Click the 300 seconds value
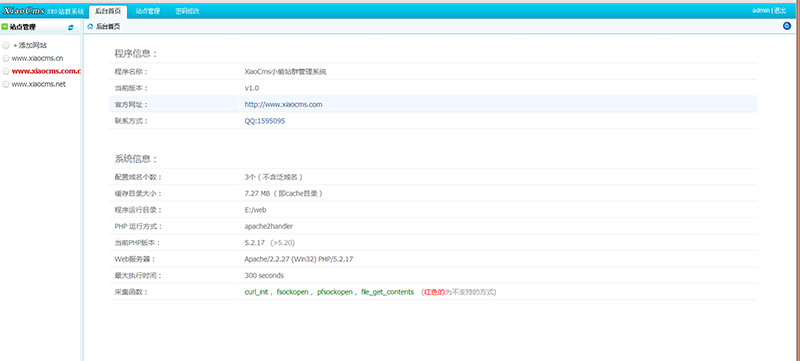The image size is (800, 361). 264,275
